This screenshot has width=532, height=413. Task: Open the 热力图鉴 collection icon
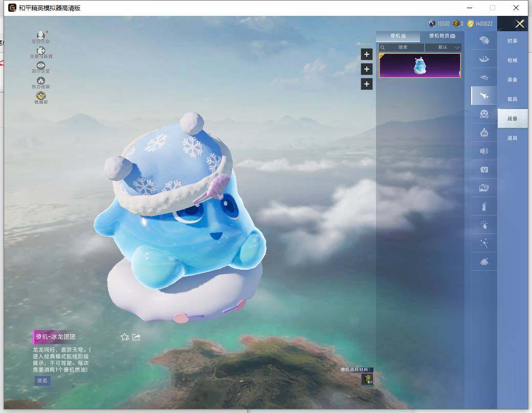click(x=41, y=83)
